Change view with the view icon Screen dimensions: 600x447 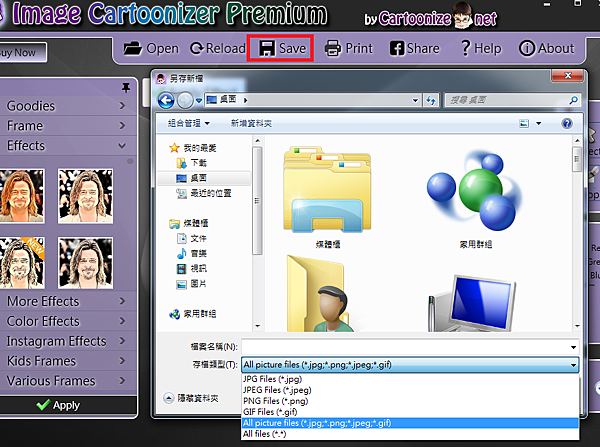(x=524, y=123)
